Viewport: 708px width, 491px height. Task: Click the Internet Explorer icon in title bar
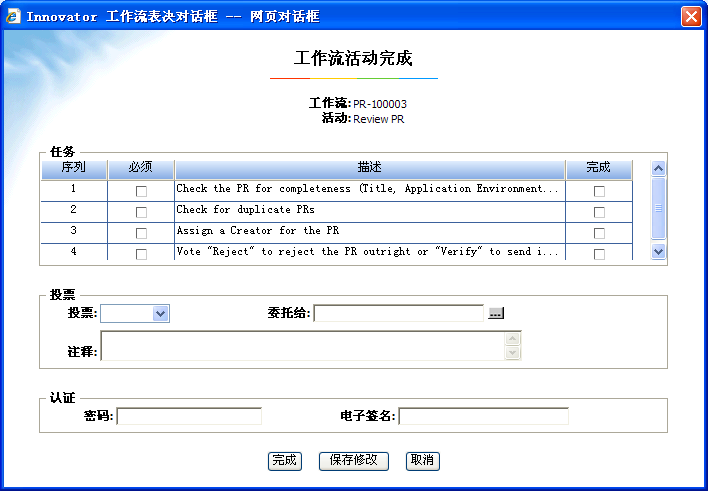(x=13, y=16)
